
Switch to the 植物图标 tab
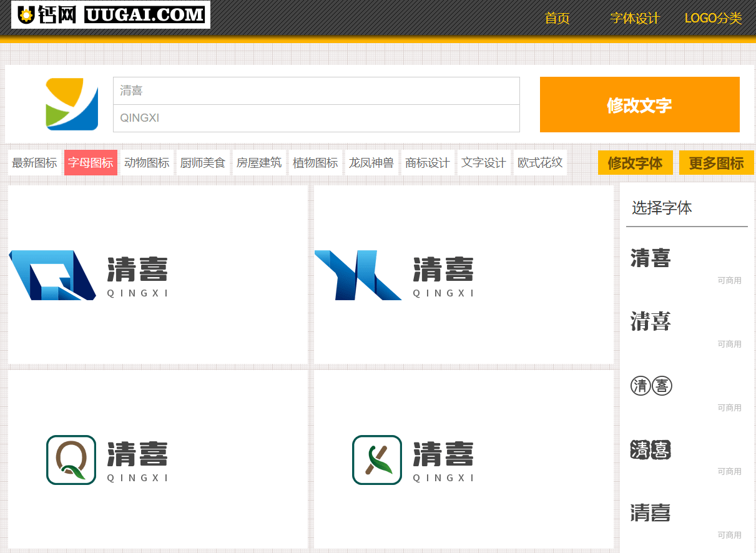315,163
